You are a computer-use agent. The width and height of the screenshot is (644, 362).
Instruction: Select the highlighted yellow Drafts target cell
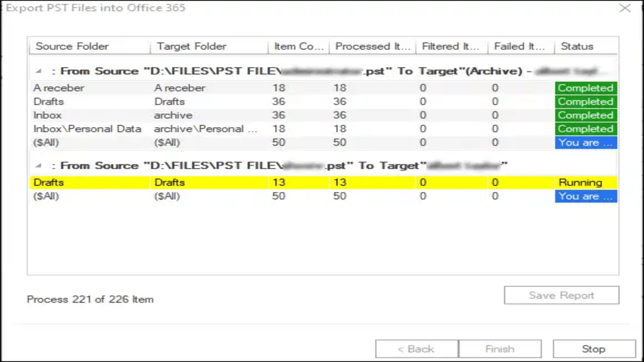tap(170, 183)
